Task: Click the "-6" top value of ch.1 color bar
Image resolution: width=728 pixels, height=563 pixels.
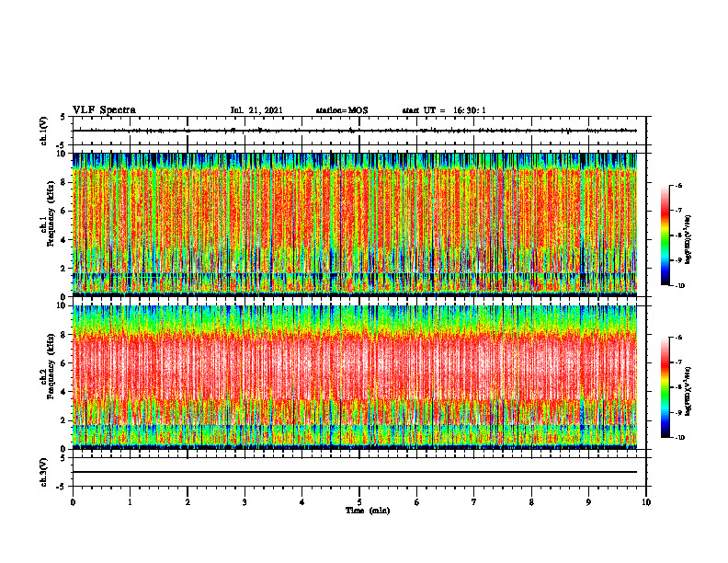Action: point(678,186)
